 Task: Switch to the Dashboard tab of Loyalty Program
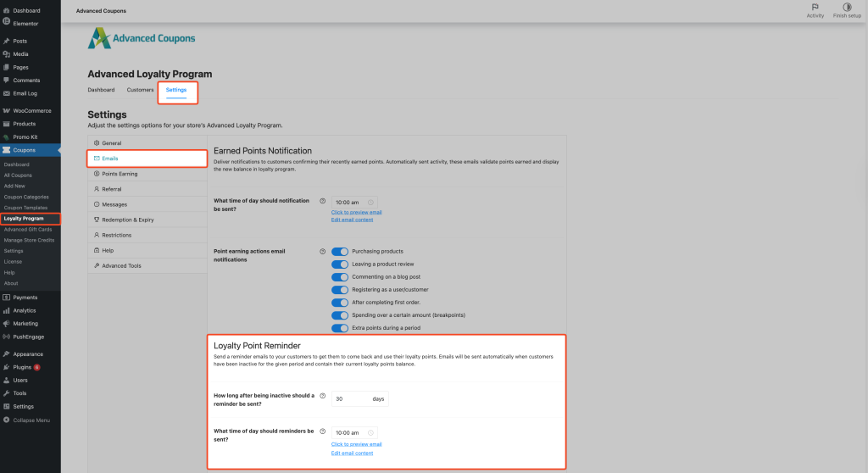click(101, 90)
